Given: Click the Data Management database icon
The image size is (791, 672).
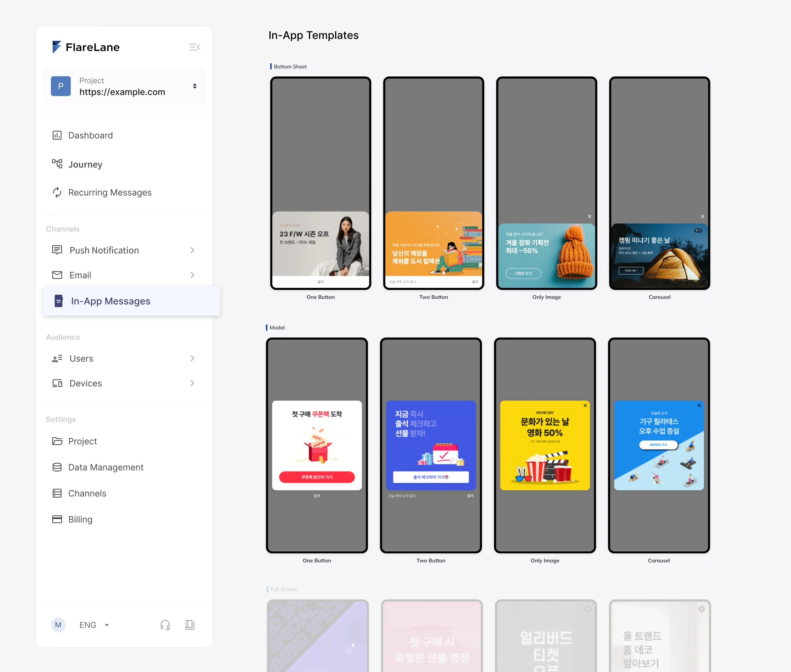Looking at the screenshot, I should point(57,467).
